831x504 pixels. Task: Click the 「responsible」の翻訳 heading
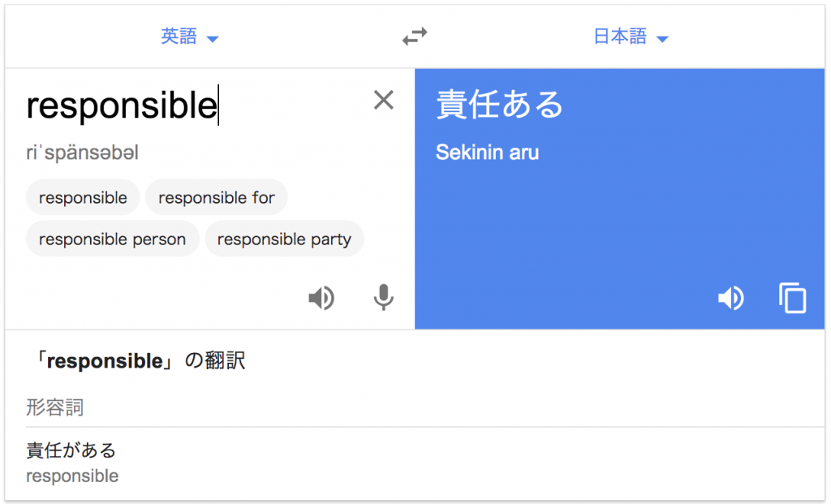[136, 361]
